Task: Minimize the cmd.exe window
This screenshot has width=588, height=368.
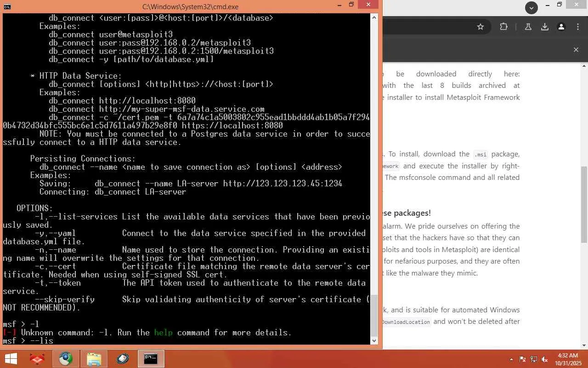Action: coord(339,5)
